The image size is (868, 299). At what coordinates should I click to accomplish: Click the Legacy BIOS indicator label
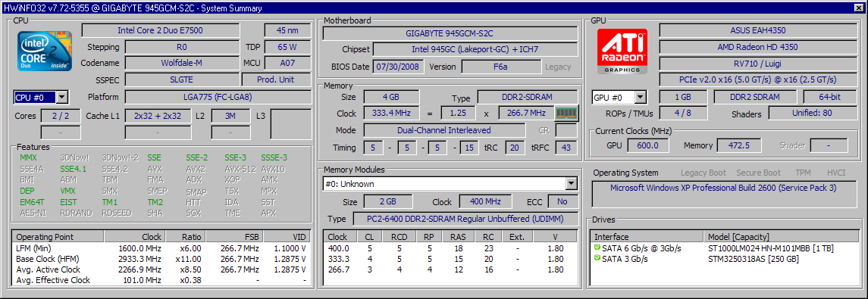(x=558, y=67)
